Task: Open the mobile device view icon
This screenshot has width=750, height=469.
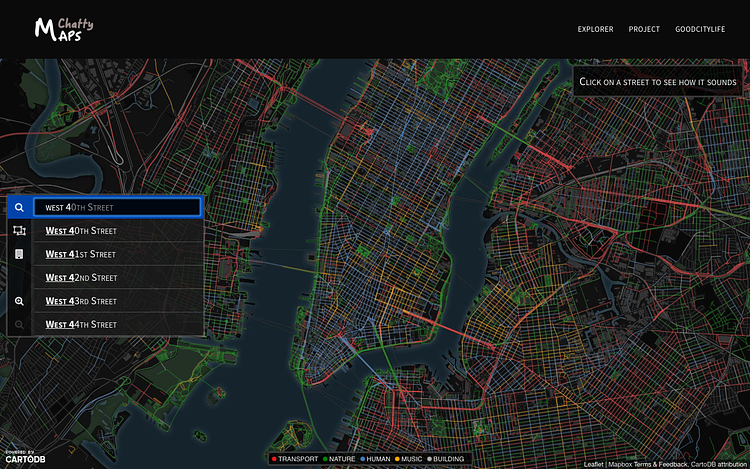Action: point(19,254)
